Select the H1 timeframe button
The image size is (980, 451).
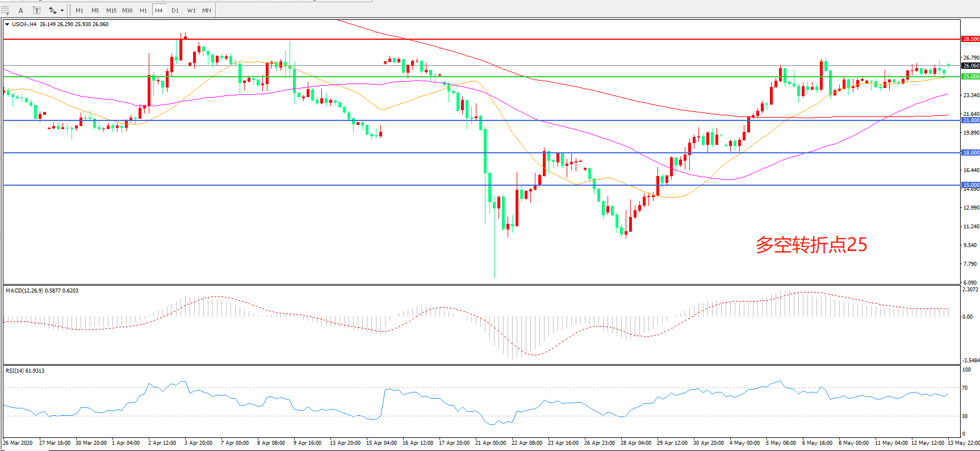tap(143, 10)
